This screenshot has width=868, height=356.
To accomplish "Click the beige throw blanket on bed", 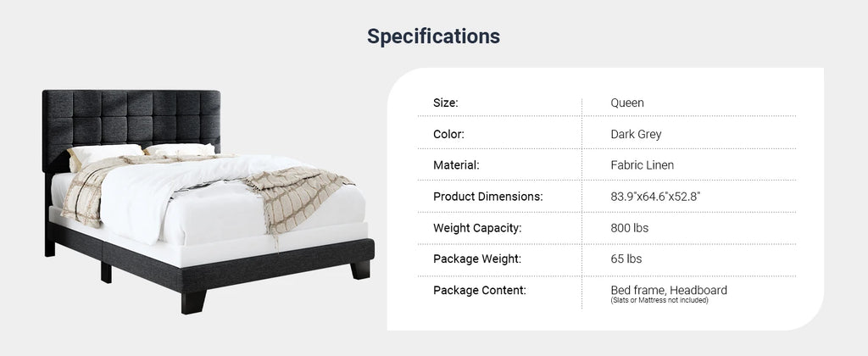I will pyautogui.click(x=294, y=197).
